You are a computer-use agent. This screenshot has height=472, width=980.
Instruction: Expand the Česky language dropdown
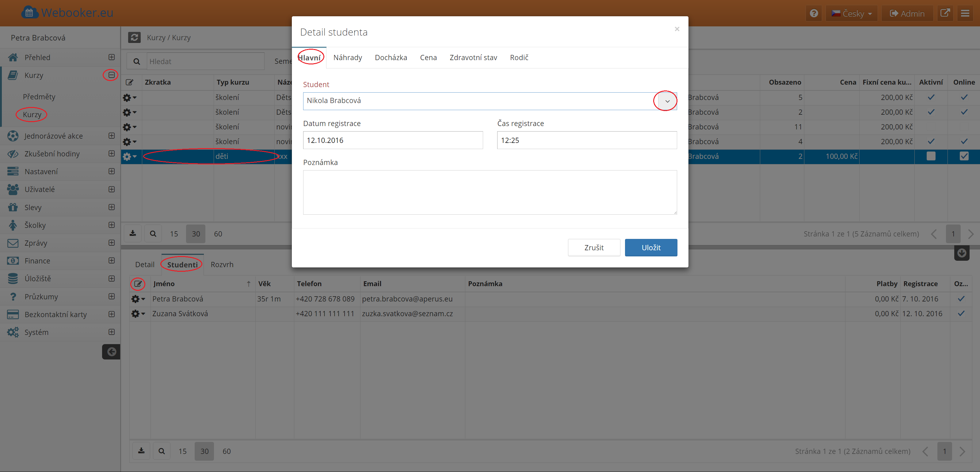[852, 13]
